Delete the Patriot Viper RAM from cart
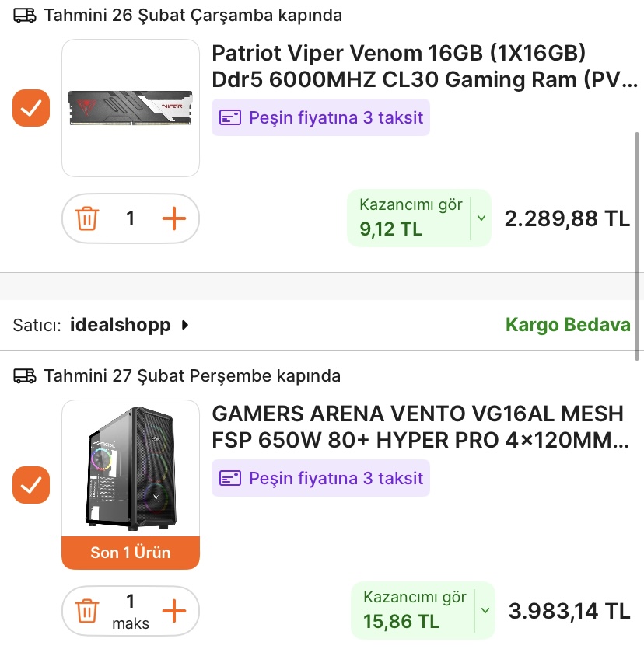The width and height of the screenshot is (644, 663). [x=87, y=218]
